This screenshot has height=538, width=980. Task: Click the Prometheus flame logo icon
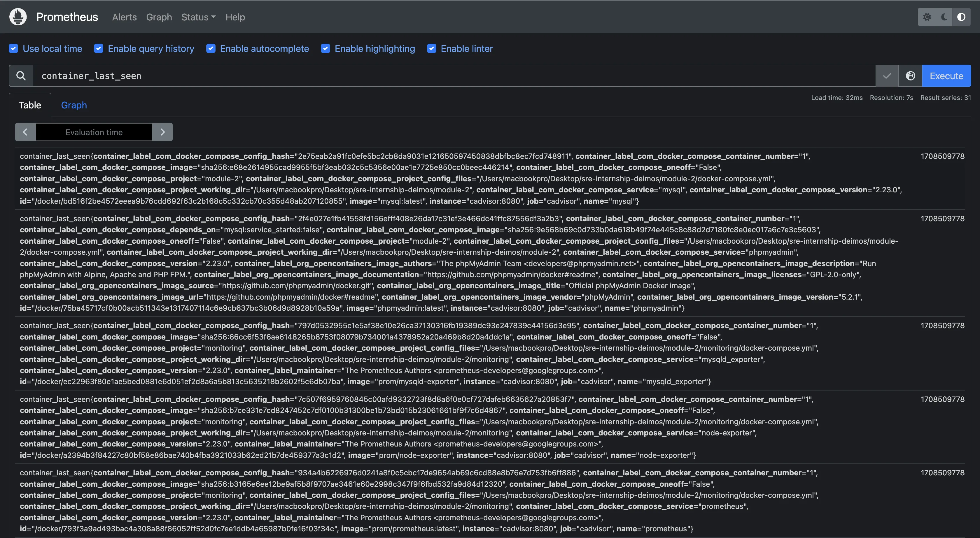(x=18, y=17)
